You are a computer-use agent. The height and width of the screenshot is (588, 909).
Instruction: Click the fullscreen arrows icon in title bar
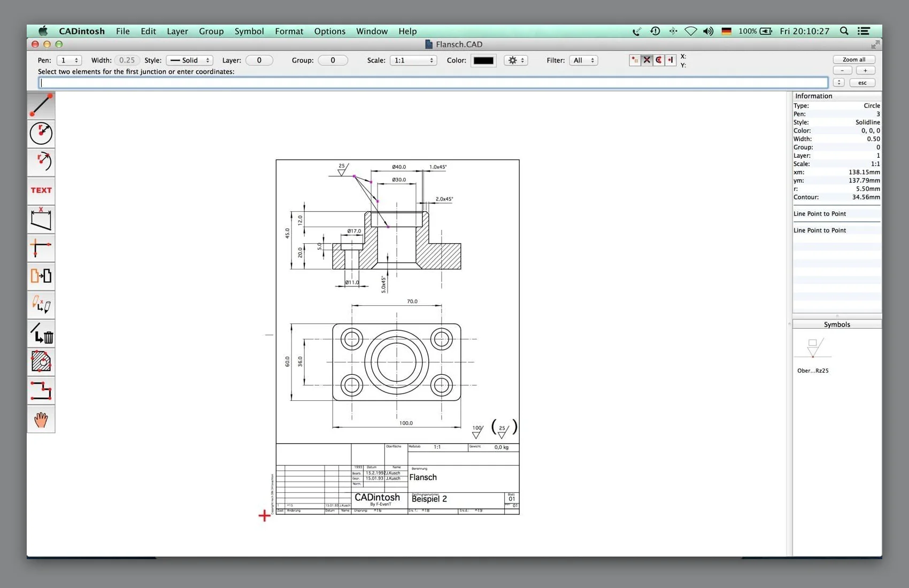pos(875,44)
